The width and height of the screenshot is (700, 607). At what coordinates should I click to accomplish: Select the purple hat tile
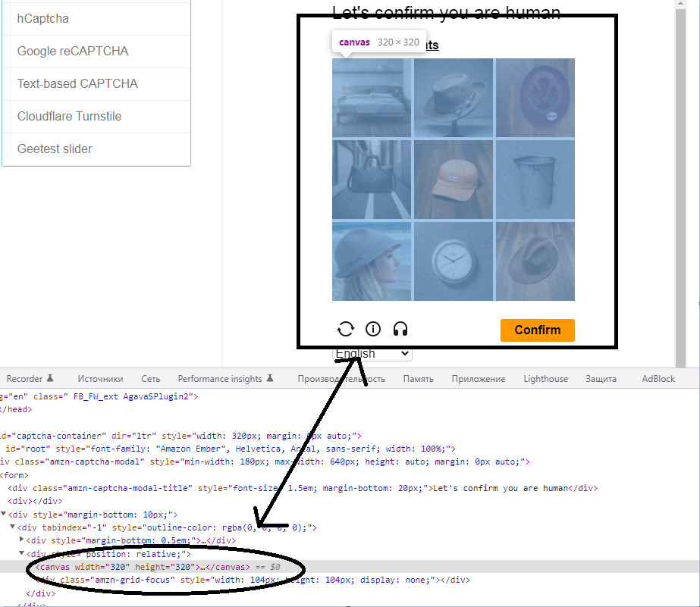point(535,98)
